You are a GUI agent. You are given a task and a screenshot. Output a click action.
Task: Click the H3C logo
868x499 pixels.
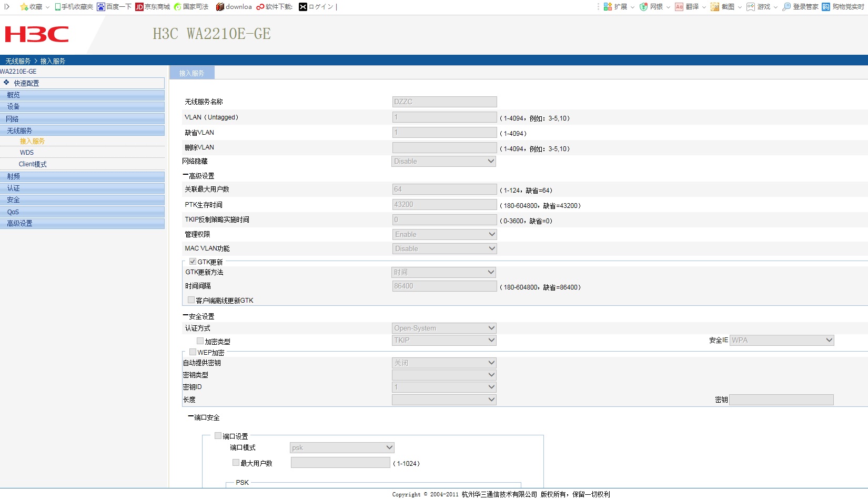(x=37, y=34)
